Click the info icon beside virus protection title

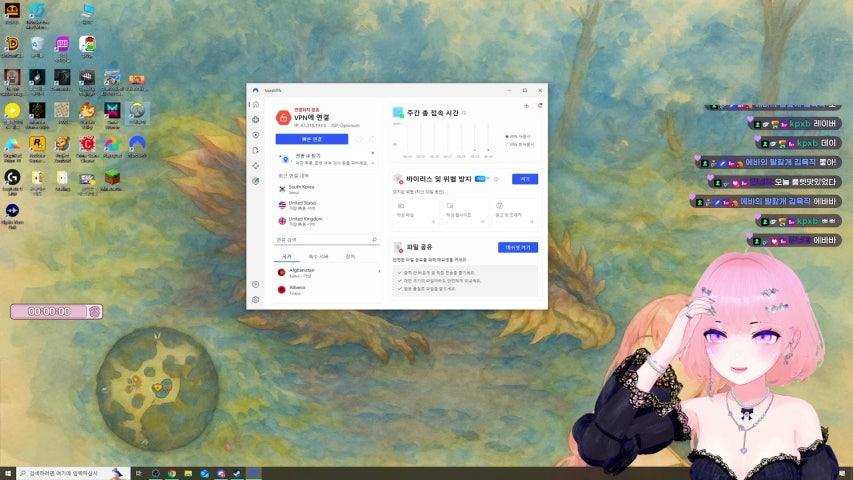[x=496, y=179]
